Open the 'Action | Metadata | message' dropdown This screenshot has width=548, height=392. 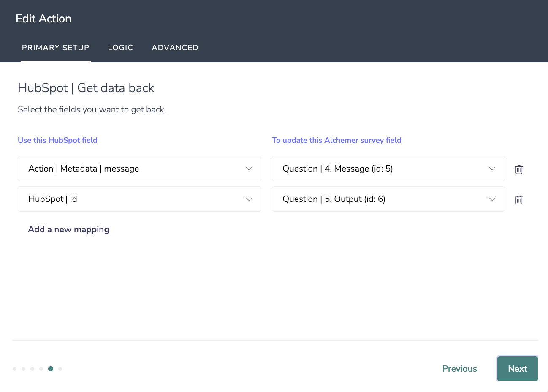pyautogui.click(x=139, y=169)
